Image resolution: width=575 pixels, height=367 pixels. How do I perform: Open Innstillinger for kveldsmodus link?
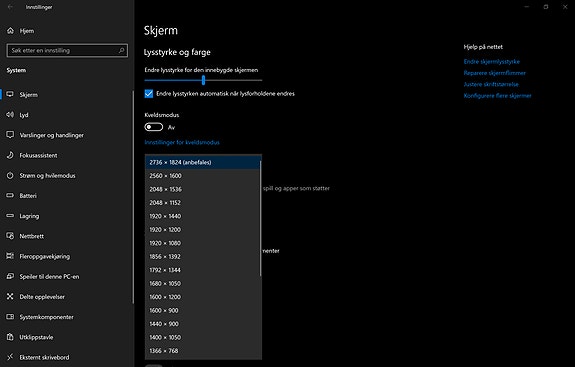click(x=182, y=142)
